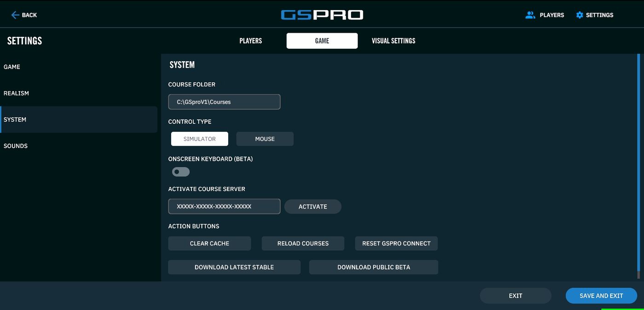Open SETTINGS in the top right

coord(599,15)
